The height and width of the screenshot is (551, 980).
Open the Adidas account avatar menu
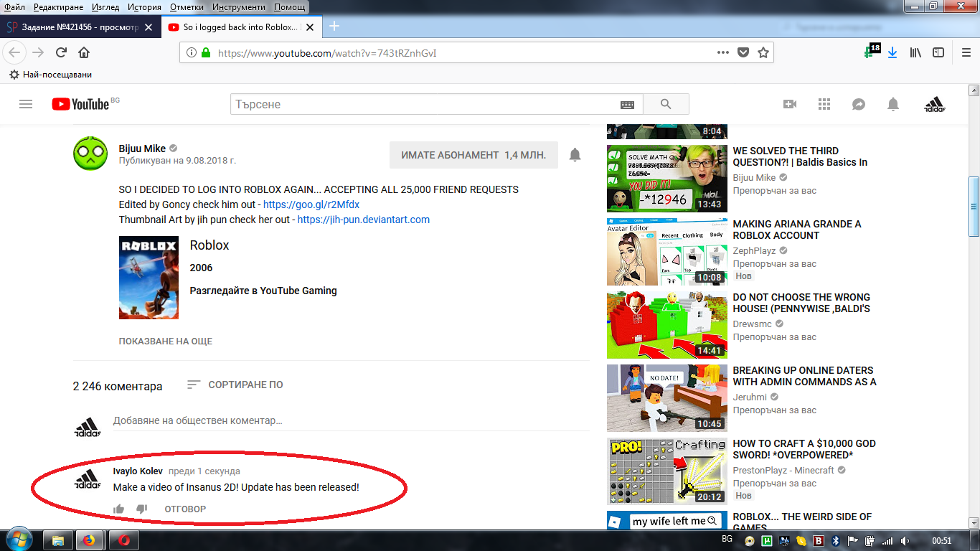click(x=935, y=104)
